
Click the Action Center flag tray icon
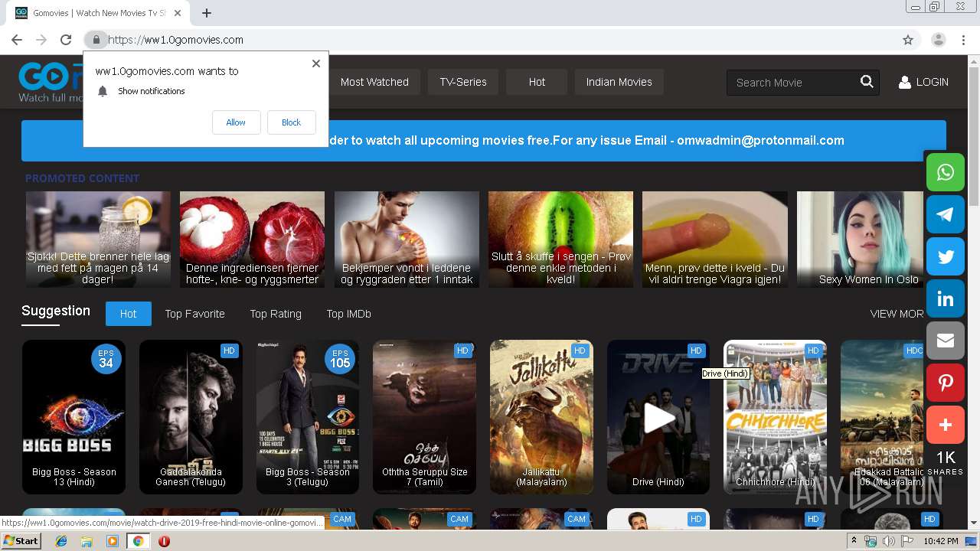(x=906, y=541)
